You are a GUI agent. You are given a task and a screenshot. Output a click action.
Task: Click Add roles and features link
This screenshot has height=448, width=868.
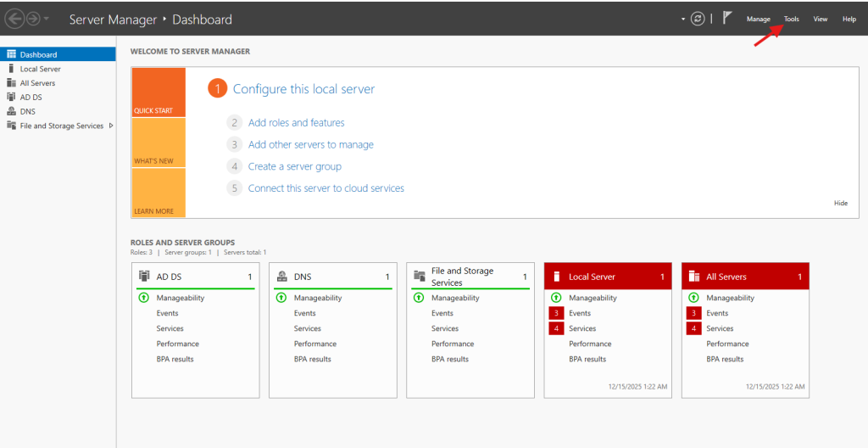coord(296,123)
